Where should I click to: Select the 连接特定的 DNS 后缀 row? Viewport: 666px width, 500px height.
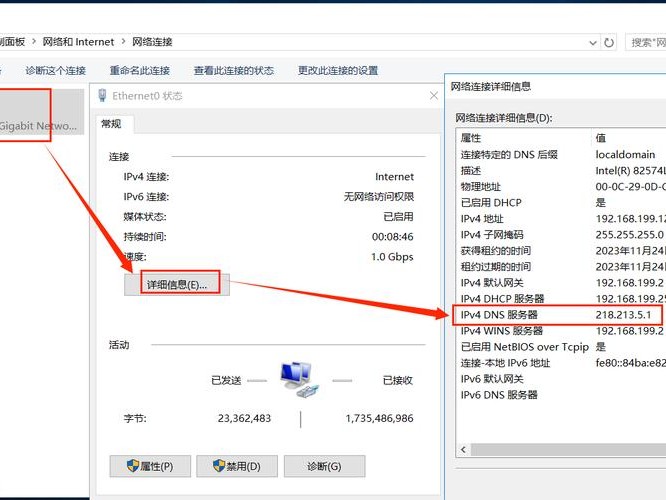(x=562, y=155)
